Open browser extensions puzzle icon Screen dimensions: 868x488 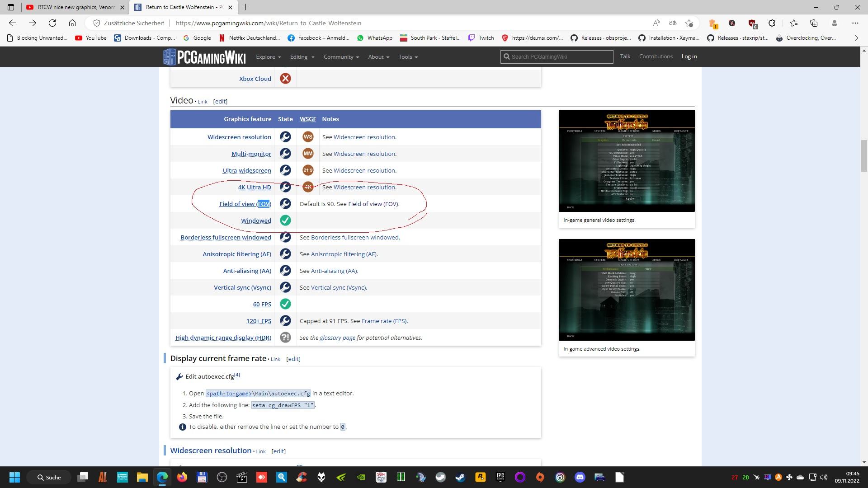(772, 23)
